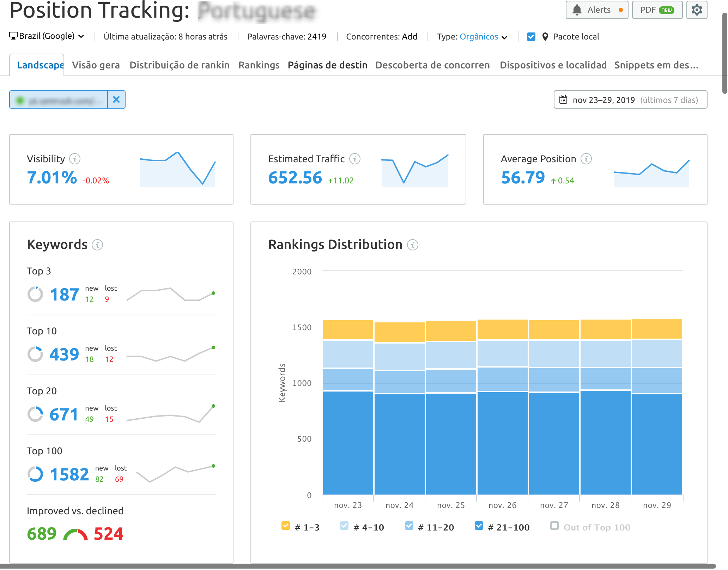Click the Top 20 progress ring icon
Screen dimensions: 728x570
(35, 414)
